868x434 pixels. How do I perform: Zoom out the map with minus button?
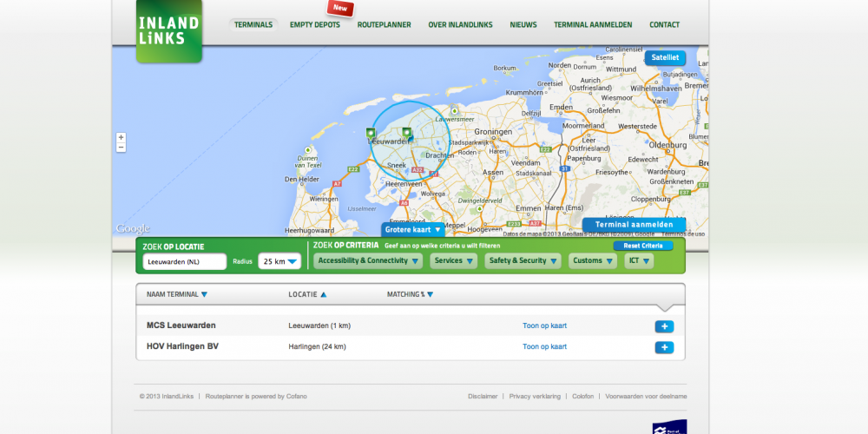click(121, 148)
